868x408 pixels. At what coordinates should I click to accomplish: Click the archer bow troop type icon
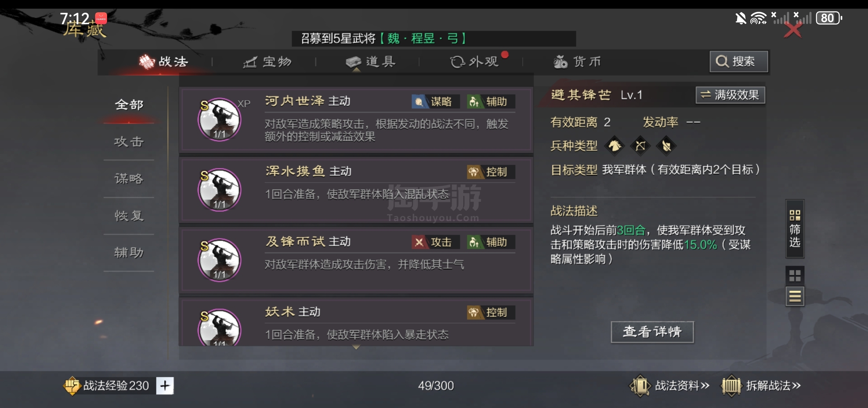(641, 146)
